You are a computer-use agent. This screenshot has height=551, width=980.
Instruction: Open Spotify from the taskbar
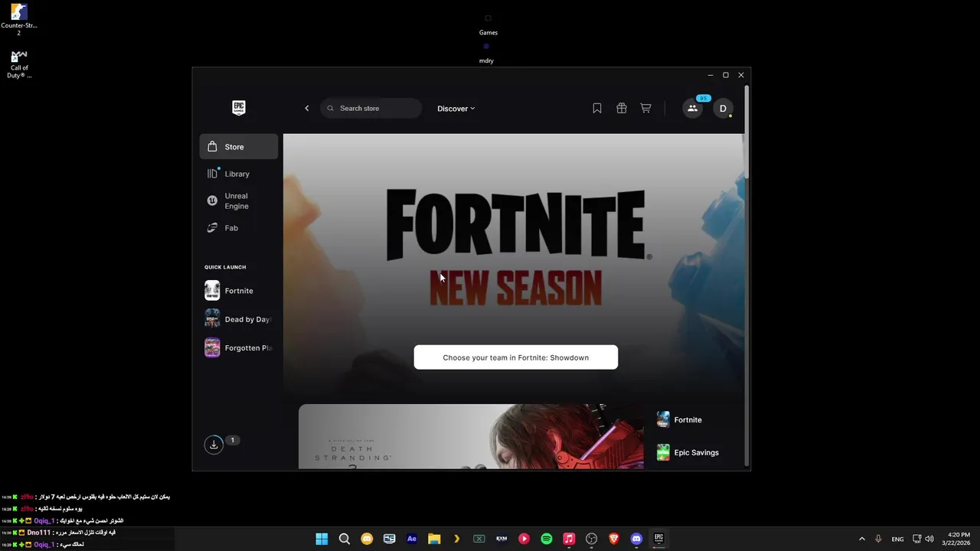(x=547, y=539)
